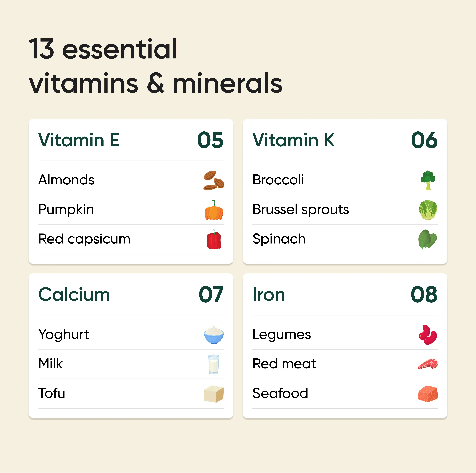Click the Calcium card heading

(x=74, y=295)
